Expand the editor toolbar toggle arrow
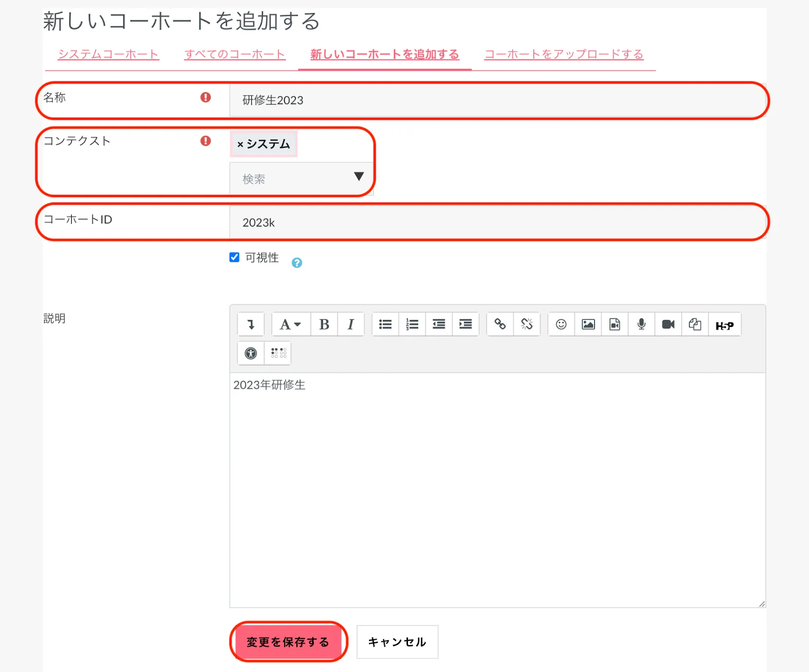The height and width of the screenshot is (672, 809). coord(251,324)
